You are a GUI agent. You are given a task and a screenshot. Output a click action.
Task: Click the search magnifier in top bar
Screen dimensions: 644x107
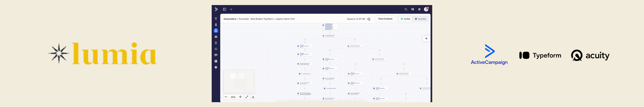(x=406, y=9)
